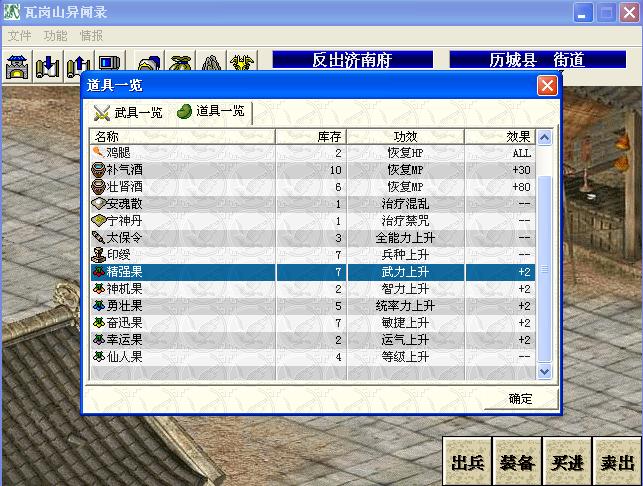This screenshot has width=643, height=486.
Task: Select the 奋迅果 item name
Action: click(x=125, y=323)
